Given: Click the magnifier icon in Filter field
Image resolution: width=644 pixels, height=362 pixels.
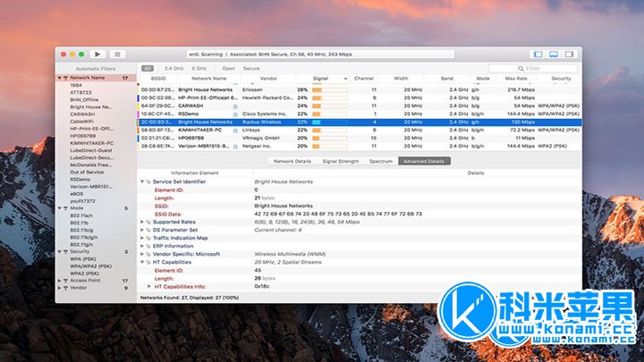Looking at the screenshot, I should (x=521, y=69).
